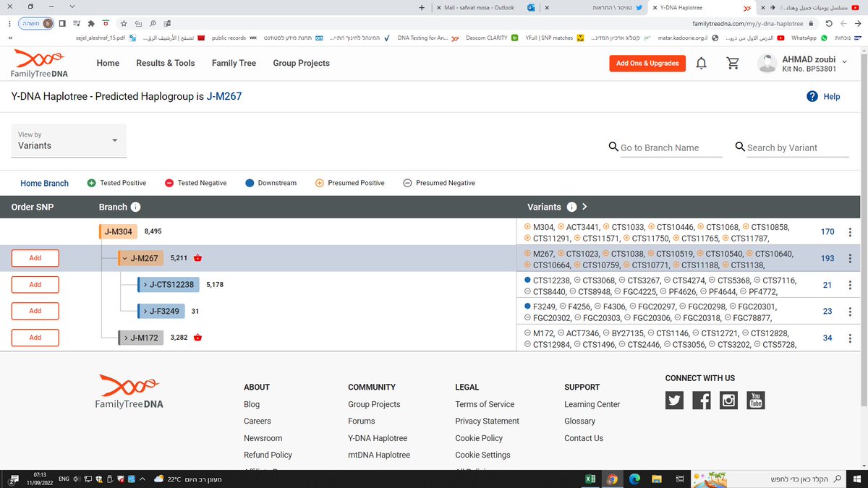Viewport: 868px width, 488px height.
Task: Open the Dexcom CLARITY bookmark
Action: pyautogui.click(x=492, y=38)
